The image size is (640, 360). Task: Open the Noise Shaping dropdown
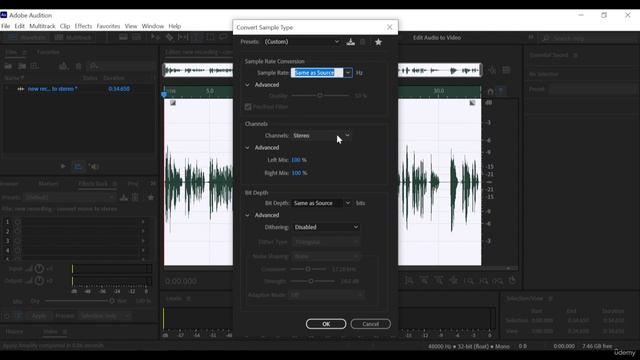click(326, 256)
